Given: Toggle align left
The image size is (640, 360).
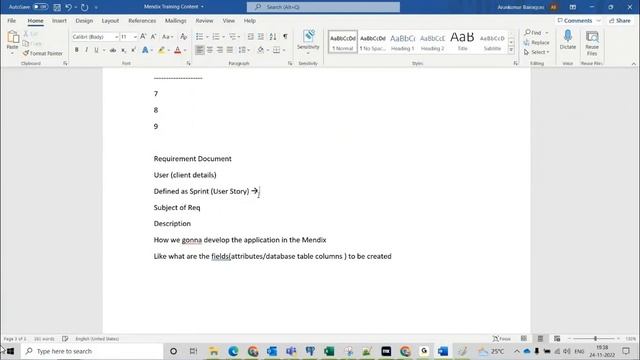Looking at the screenshot, I should pyautogui.click(x=200, y=50).
